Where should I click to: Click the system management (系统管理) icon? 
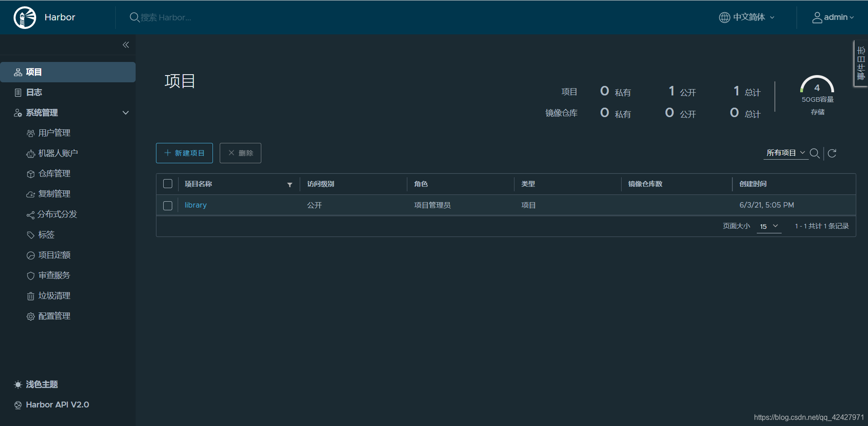[x=18, y=113]
